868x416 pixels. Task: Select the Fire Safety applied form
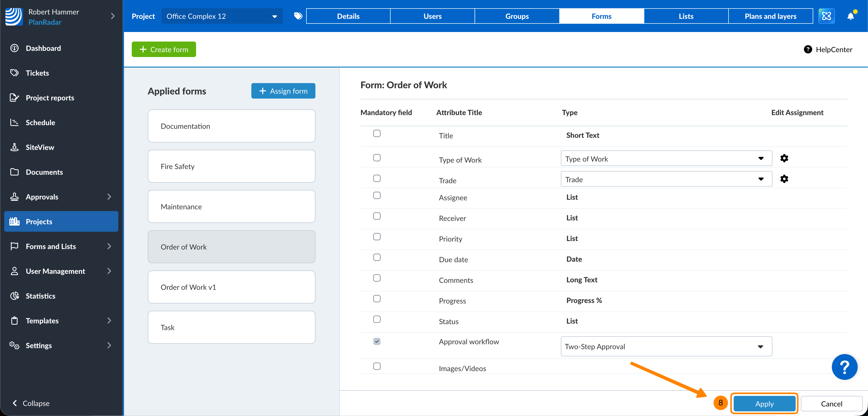(231, 166)
